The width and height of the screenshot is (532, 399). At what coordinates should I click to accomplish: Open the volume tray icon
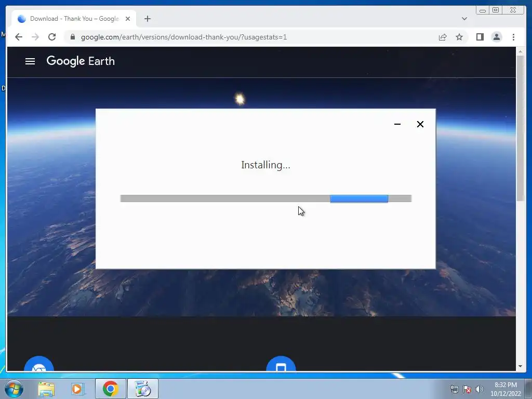click(x=480, y=389)
